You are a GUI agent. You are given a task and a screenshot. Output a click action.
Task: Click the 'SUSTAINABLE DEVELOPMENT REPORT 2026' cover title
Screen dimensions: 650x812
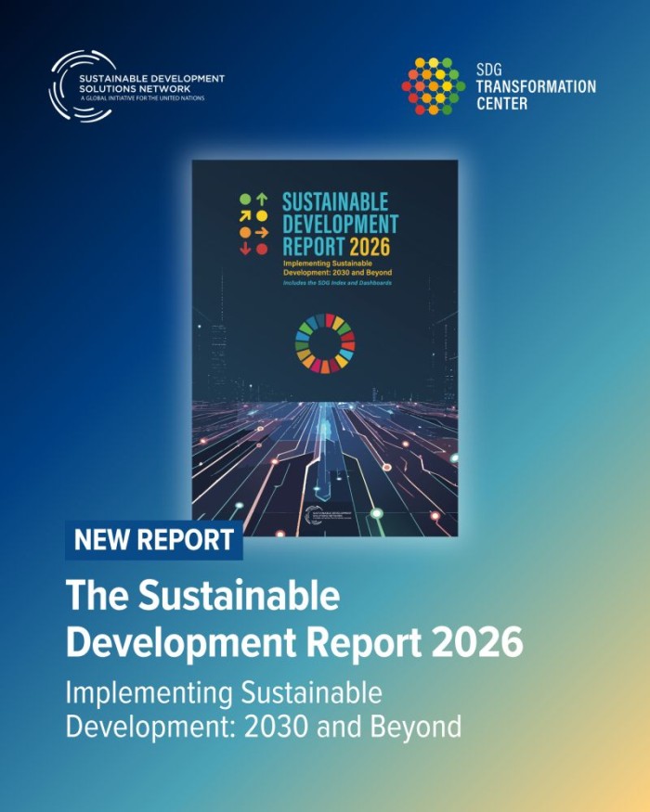[x=340, y=225]
